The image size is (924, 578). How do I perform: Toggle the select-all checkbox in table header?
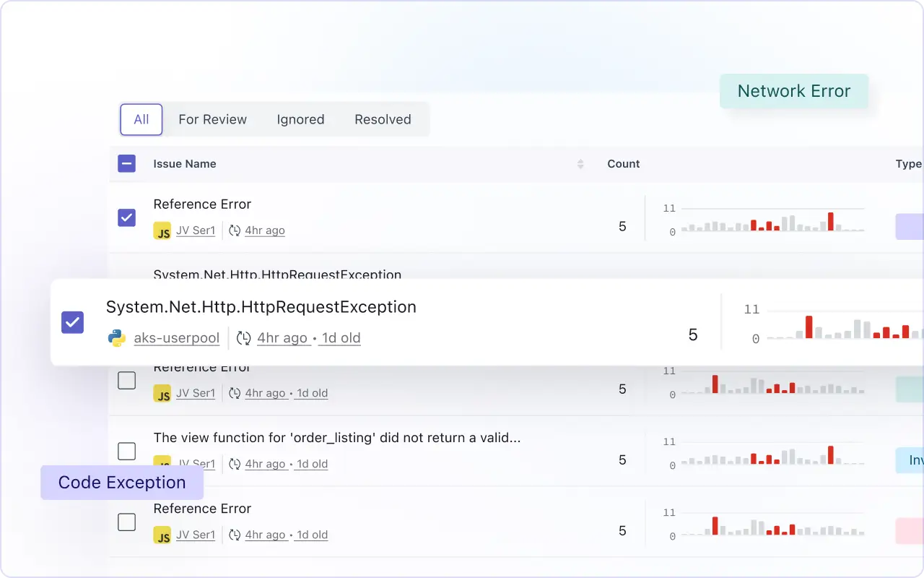(x=126, y=164)
